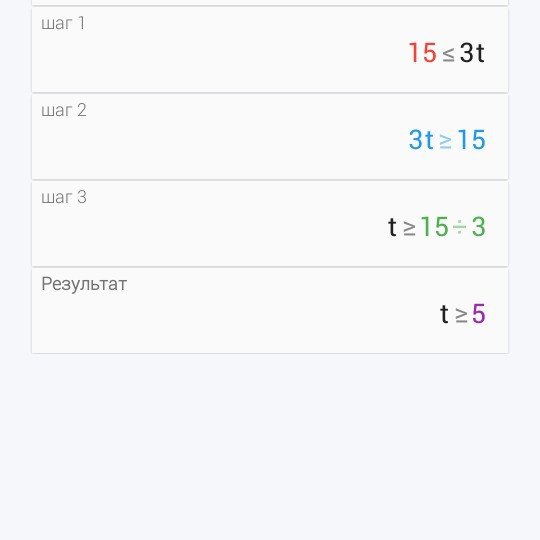
Task: Select the green divisor 3 in step 3
Action: pos(478,227)
